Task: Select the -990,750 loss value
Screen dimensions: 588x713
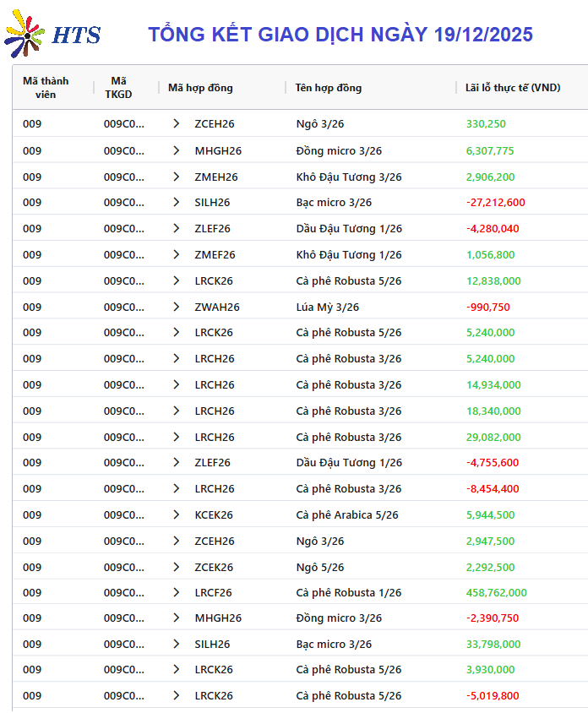Action: pyautogui.click(x=487, y=307)
